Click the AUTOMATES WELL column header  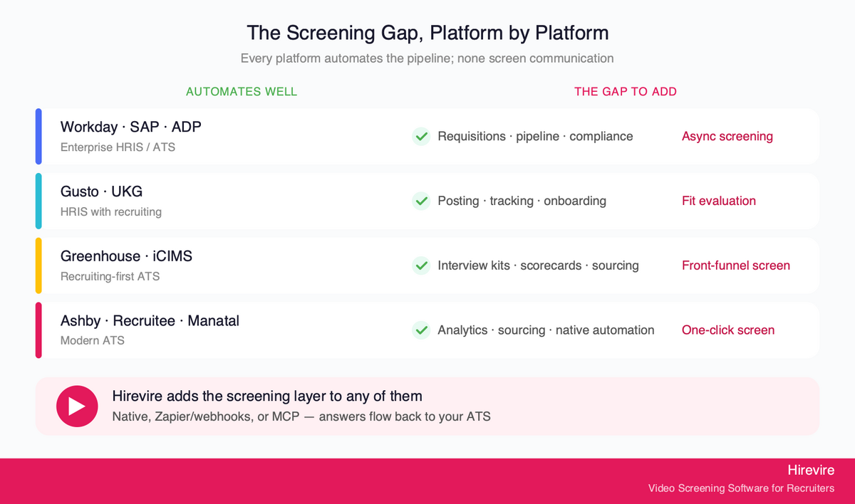(x=242, y=92)
